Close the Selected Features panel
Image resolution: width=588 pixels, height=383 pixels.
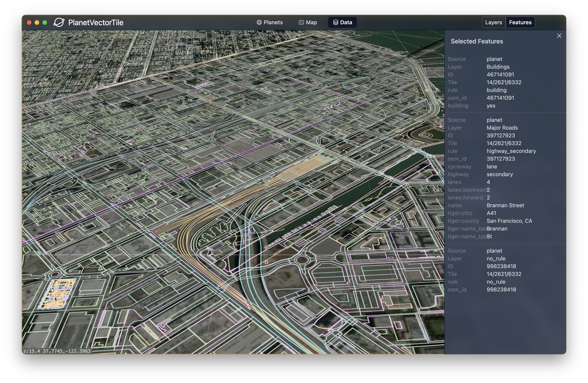(559, 36)
